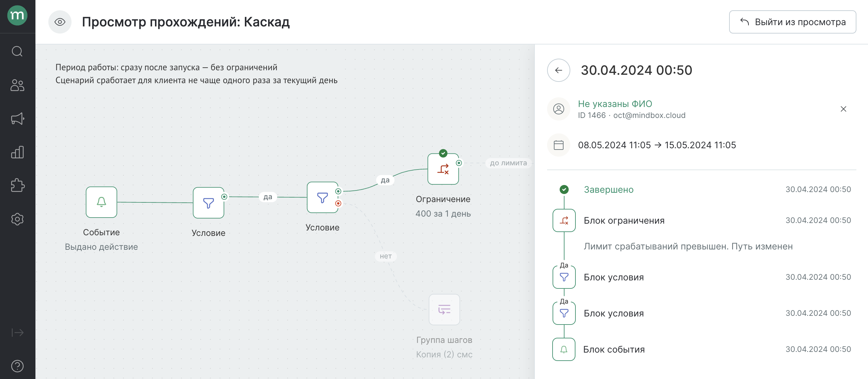Click green yes port of second Условие
Viewport: 868px width, 379px height.
[338, 191]
